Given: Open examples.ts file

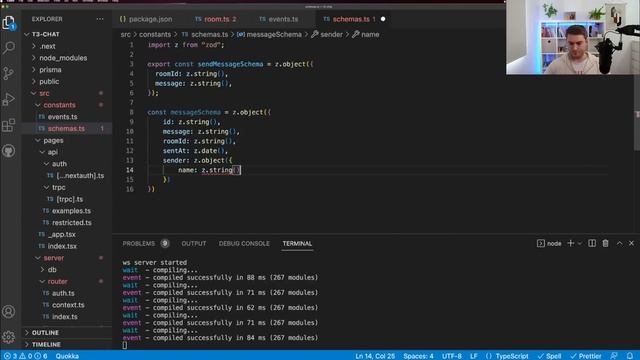Looking at the screenshot, I should tap(71, 211).
